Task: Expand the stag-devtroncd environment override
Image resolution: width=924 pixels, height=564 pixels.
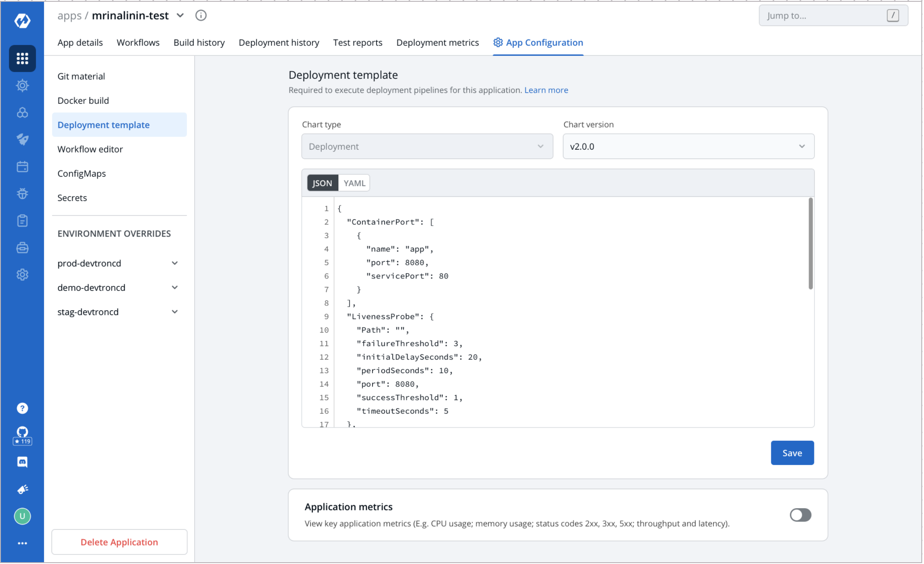Action: point(175,312)
